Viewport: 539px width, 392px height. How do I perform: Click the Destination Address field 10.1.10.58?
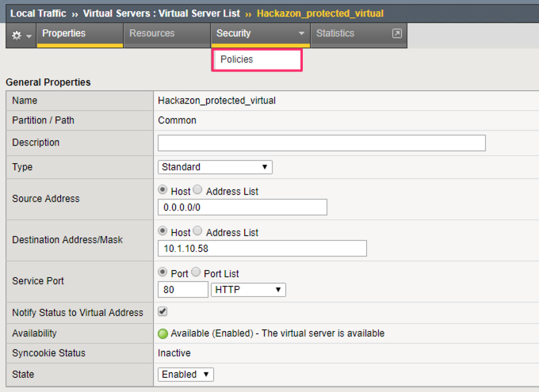coord(262,249)
